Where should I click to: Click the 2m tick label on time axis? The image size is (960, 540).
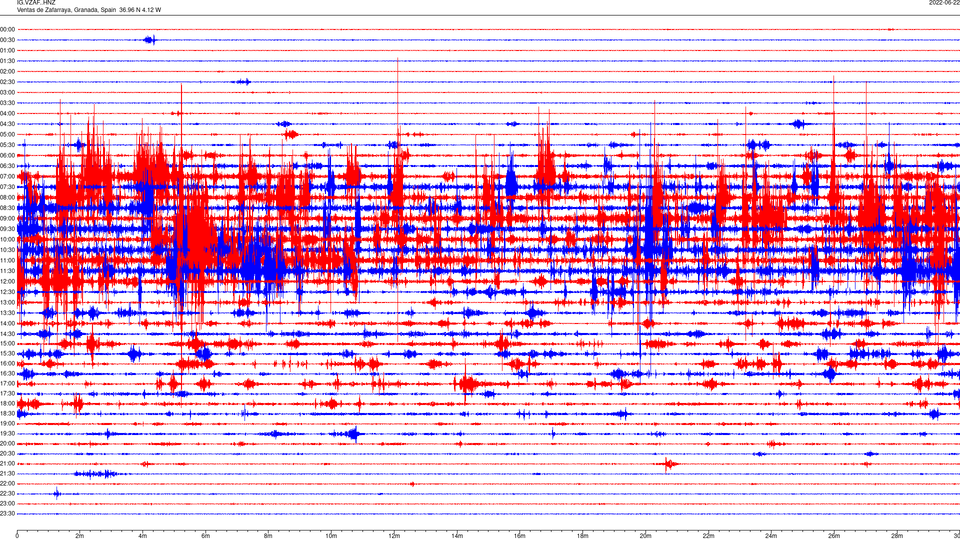pos(80,536)
